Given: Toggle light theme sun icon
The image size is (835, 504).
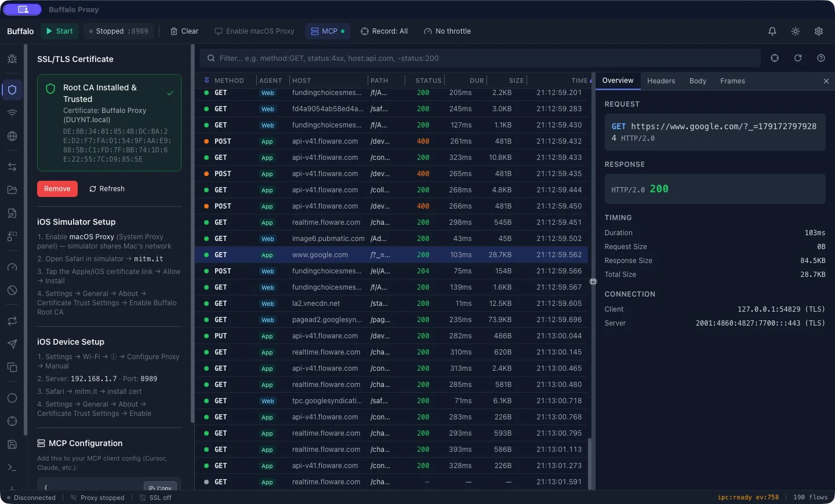Looking at the screenshot, I should pyautogui.click(x=796, y=31).
